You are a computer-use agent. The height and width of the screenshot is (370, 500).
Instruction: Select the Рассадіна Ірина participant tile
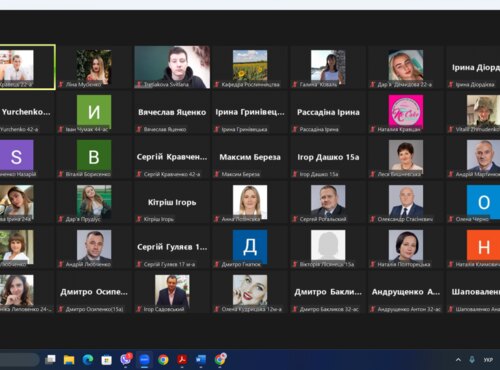328,112
